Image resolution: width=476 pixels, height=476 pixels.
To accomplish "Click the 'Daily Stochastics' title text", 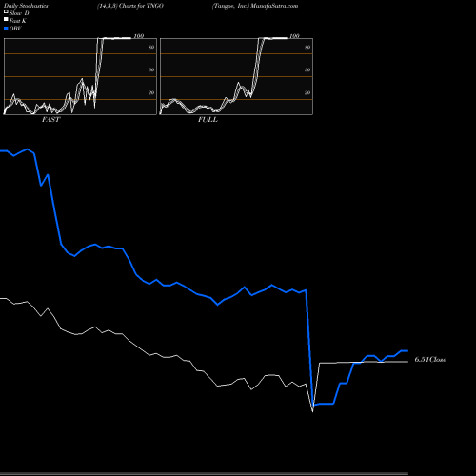I will pyautogui.click(x=26, y=6).
